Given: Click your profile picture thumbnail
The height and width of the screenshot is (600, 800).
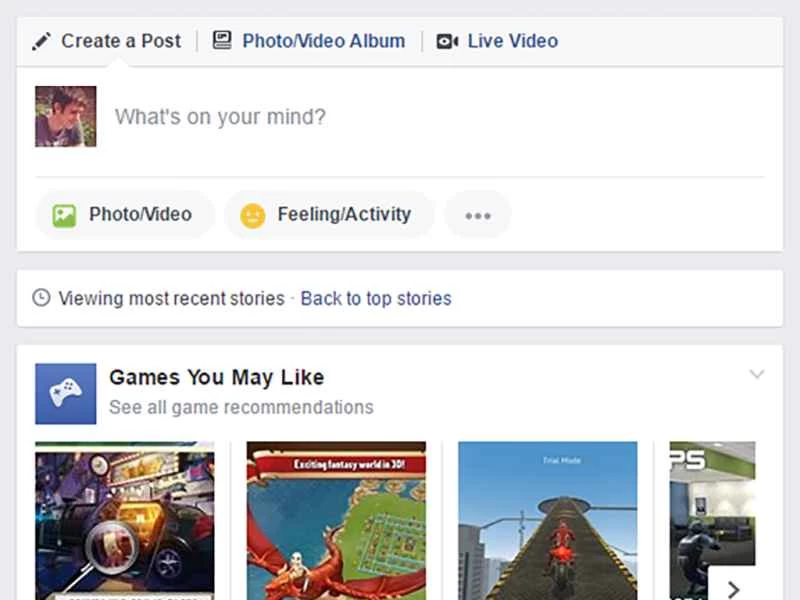Looking at the screenshot, I should pyautogui.click(x=64, y=115).
